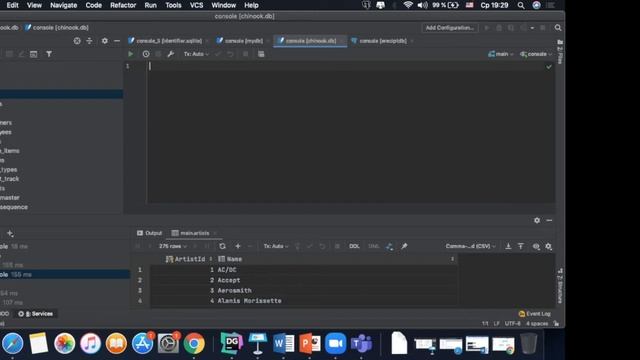Viewport: 640px width, 360px height.
Task: Click the UTF-8 encoding in status bar
Action: [x=512, y=323]
